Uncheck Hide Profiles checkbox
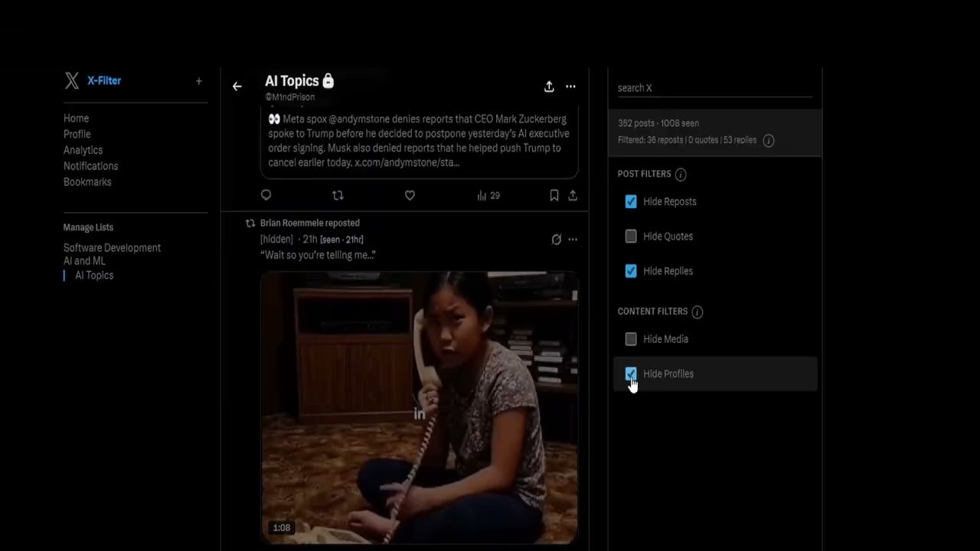The width and height of the screenshot is (980, 551). click(x=631, y=373)
